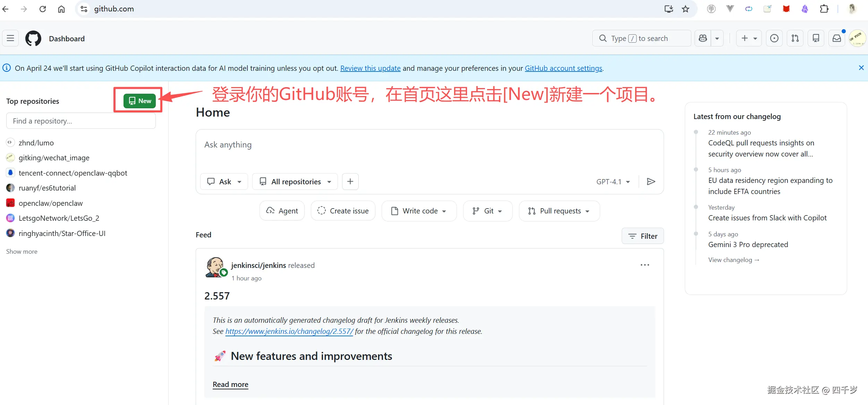Open the GPT-4.1 model selector
The height and width of the screenshot is (405, 868).
(613, 181)
